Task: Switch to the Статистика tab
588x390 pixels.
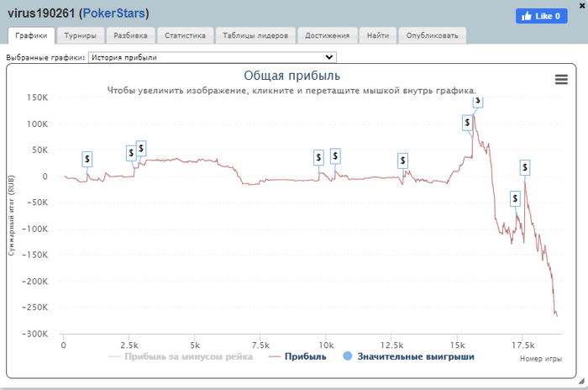Action: (x=186, y=35)
